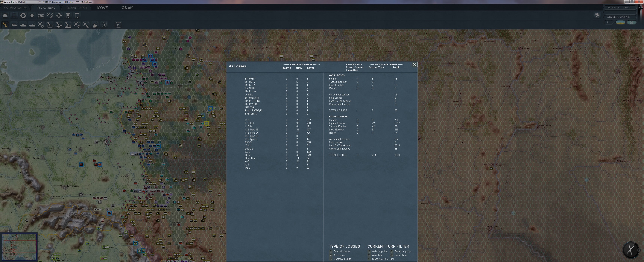
Task: Click the two-flags icon at top right
Action: pos(597,16)
